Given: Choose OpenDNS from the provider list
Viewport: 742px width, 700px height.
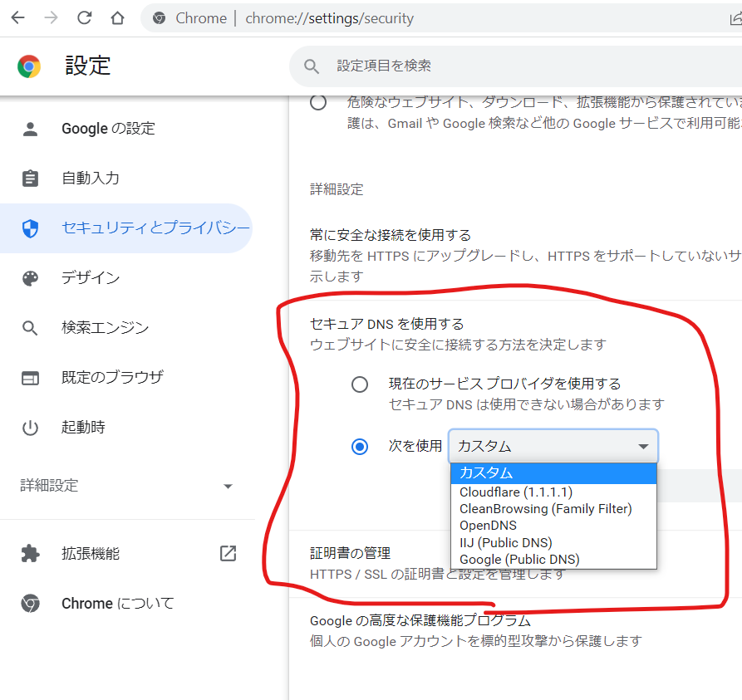Looking at the screenshot, I should 553,526.
